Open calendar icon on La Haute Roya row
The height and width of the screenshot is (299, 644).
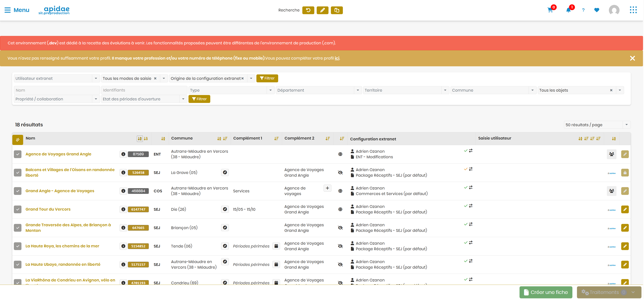(276, 246)
